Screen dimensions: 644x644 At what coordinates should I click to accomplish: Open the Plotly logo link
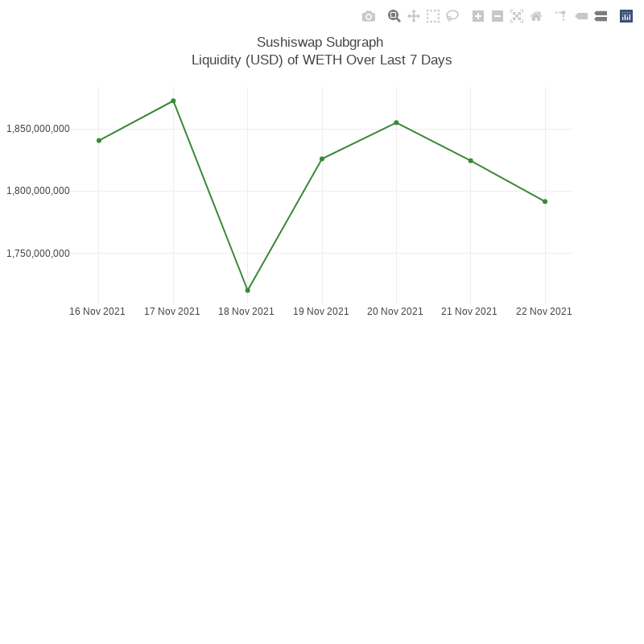pyautogui.click(x=626, y=16)
